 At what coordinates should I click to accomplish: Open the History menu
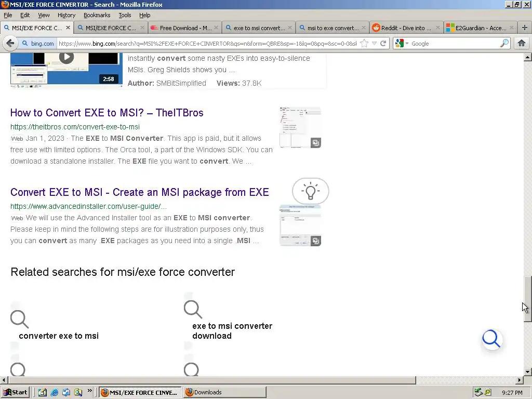point(66,15)
